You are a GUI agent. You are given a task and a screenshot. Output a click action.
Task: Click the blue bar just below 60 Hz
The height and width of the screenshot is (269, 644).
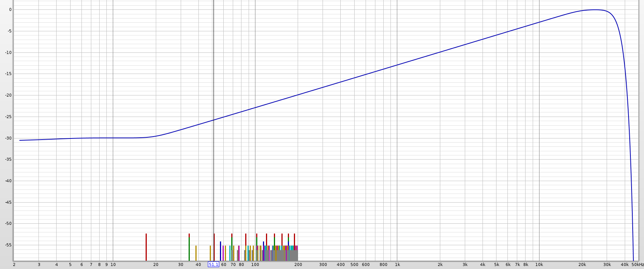[x=220, y=251]
